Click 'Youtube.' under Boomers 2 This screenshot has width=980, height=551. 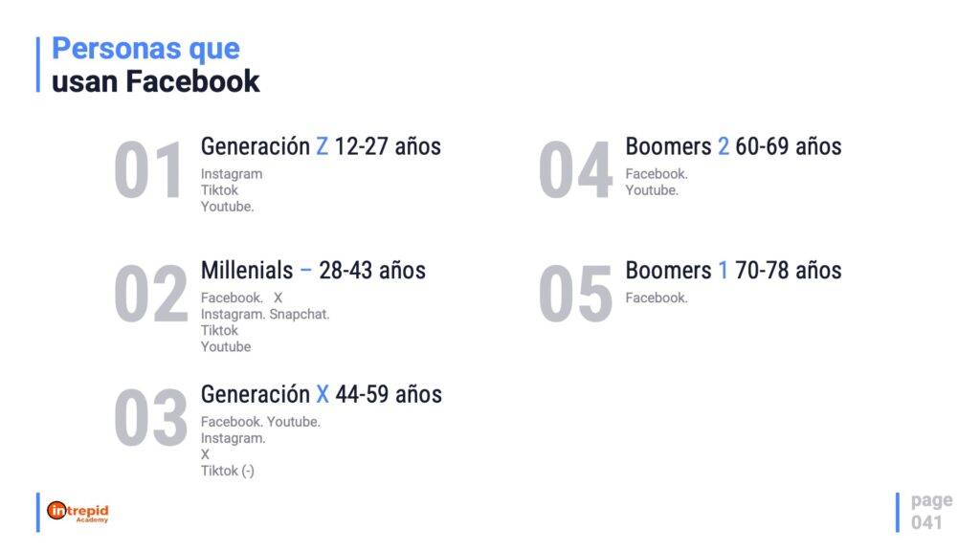tap(652, 190)
